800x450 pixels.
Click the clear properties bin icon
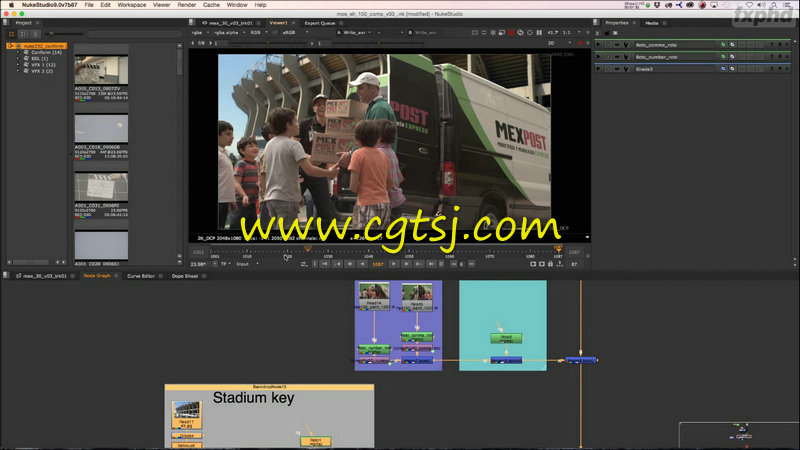pos(615,33)
